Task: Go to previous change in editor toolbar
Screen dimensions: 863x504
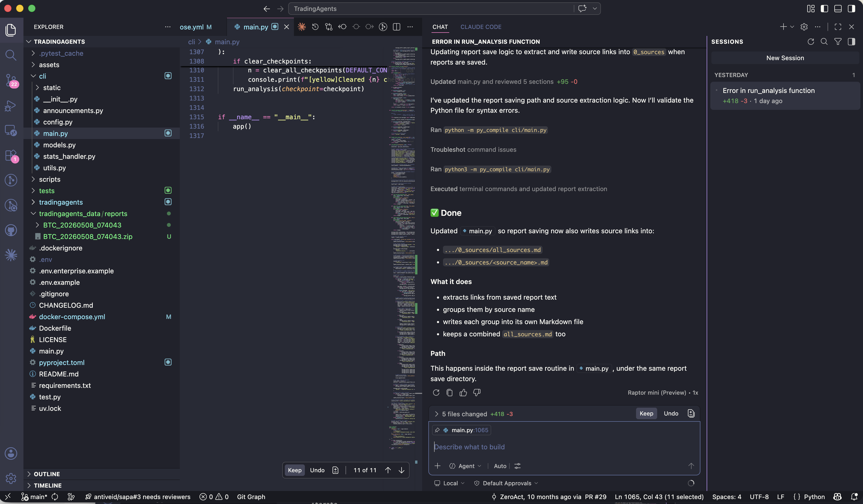Action: coord(342,27)
